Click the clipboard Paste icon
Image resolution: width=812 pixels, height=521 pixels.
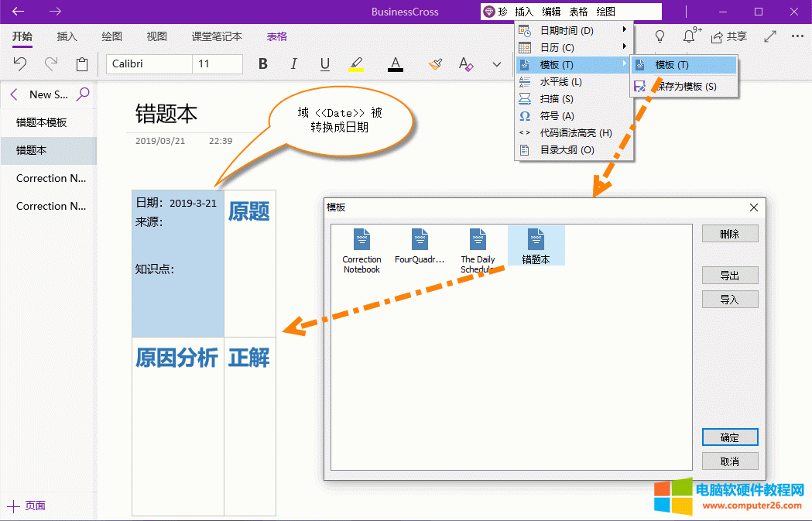tap(82, 64)
